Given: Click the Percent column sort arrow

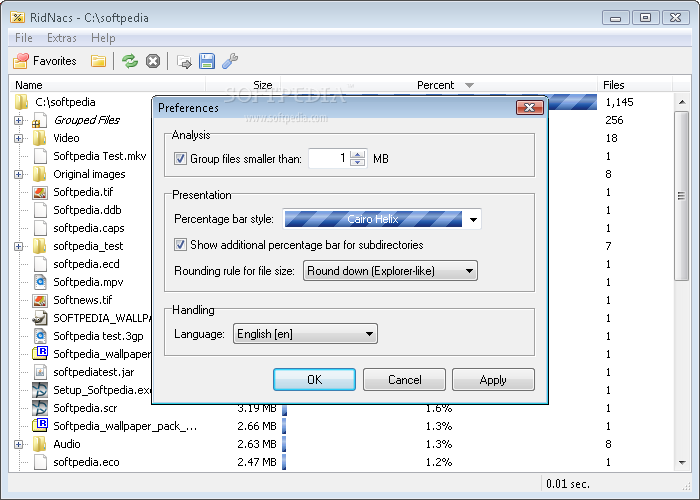Looking at the screenshot, I should pos(469,85).
